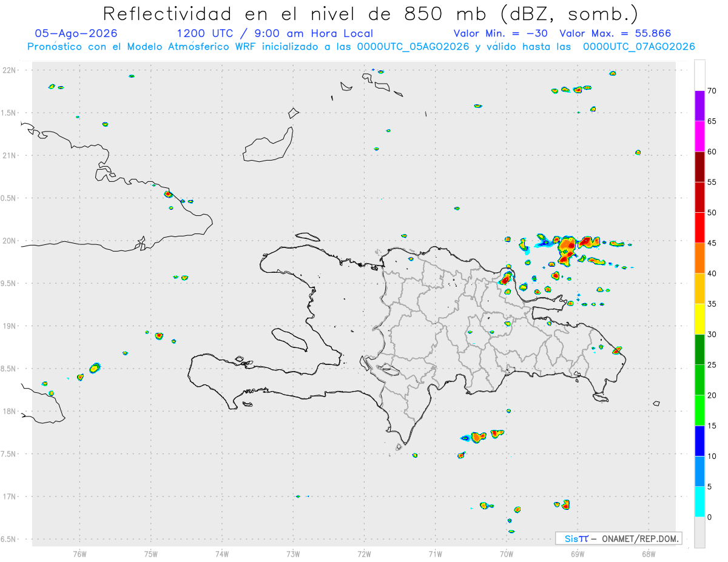Click the latitude label '20N'
This screenshot has height=562, width=728.
pos(10,241)
